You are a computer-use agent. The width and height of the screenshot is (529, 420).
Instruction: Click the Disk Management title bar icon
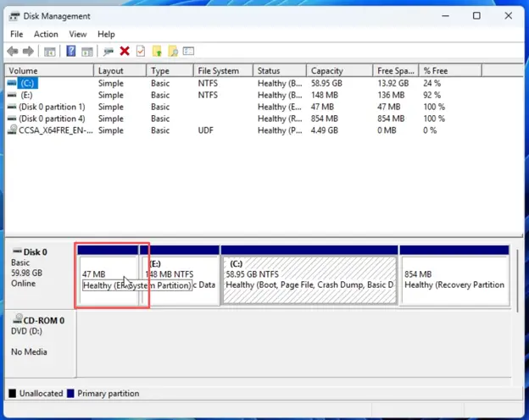point(14,16)
